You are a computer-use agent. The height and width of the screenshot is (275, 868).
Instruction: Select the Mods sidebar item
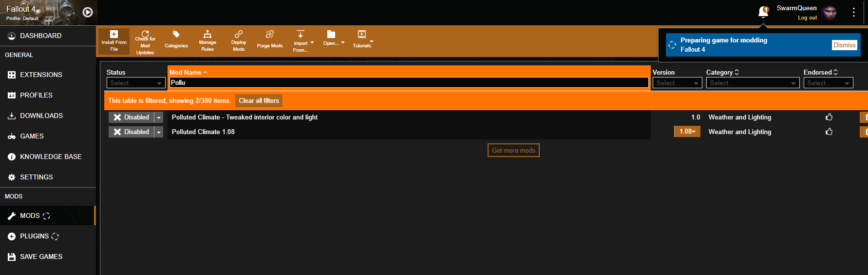[48, 216]
